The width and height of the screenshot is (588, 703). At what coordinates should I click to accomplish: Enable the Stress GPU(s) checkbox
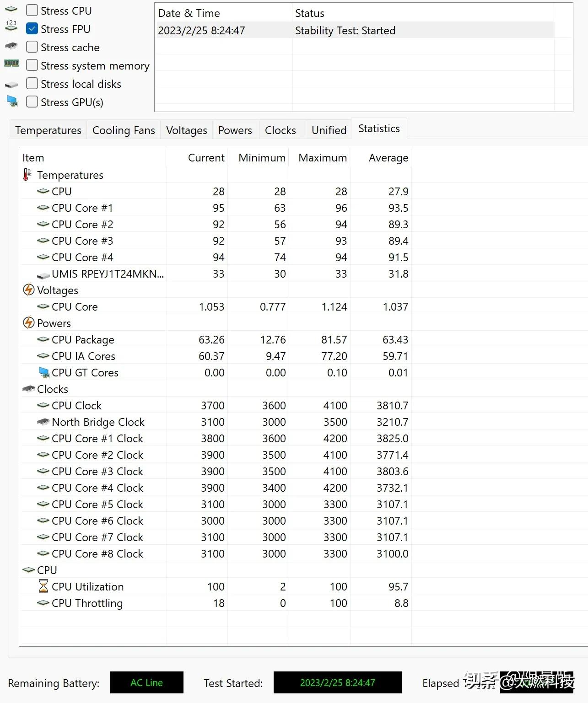[32, 102]
